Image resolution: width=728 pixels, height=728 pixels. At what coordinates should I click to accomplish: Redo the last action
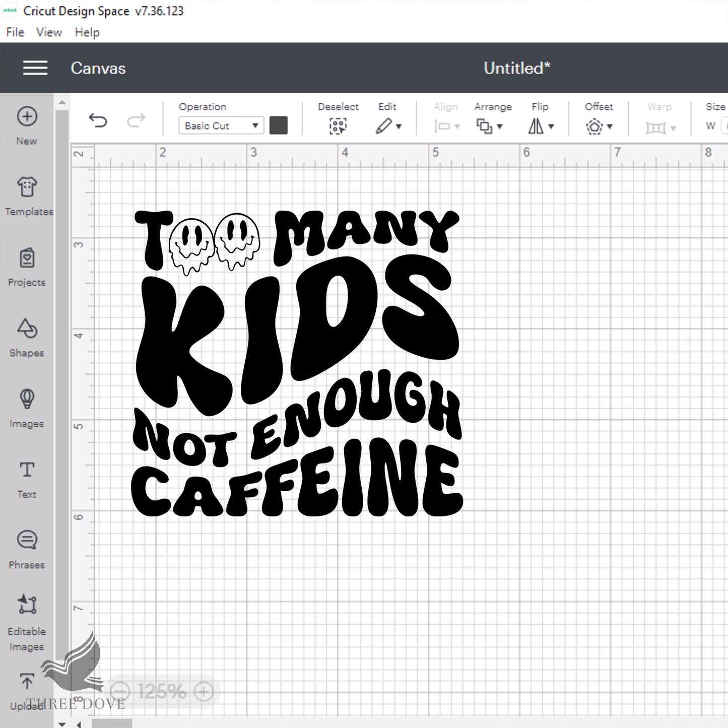[136, 120]
